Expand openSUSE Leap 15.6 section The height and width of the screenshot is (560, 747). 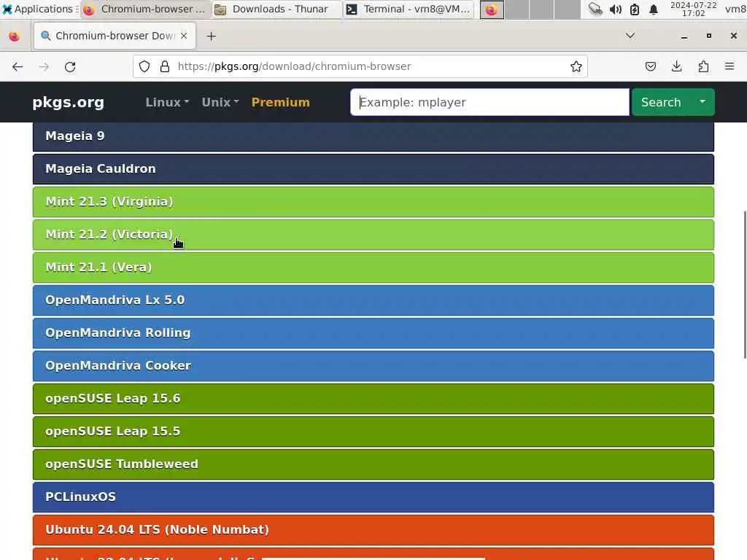373,399
